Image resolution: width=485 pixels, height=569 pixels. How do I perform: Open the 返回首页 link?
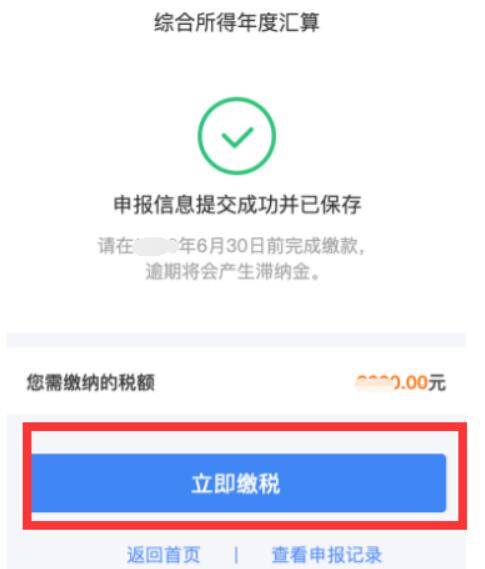163,554
